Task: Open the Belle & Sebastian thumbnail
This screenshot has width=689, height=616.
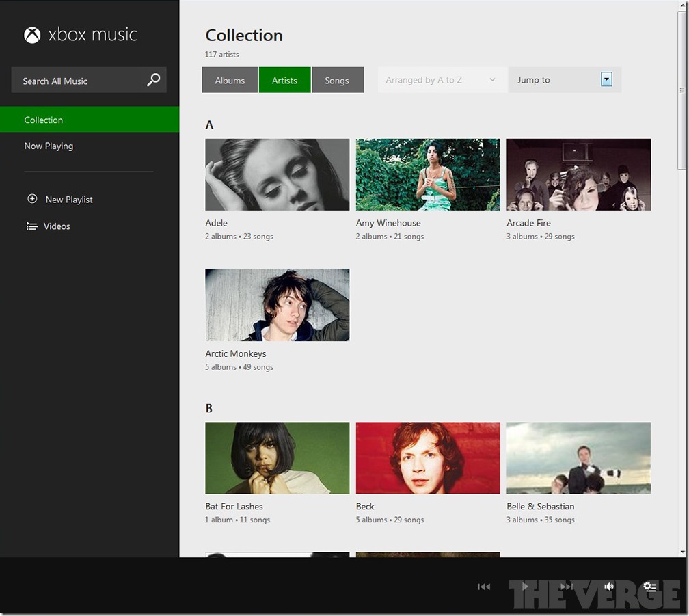Action: [579, 458]
